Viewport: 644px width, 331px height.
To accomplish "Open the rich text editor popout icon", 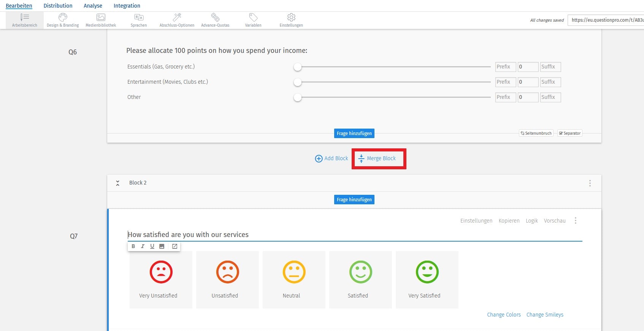I will (174, 246).
